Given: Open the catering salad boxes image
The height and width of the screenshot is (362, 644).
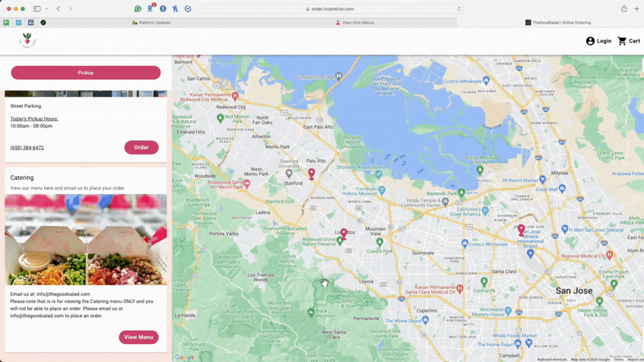Looking at the screenshot, I should [86, 240].
